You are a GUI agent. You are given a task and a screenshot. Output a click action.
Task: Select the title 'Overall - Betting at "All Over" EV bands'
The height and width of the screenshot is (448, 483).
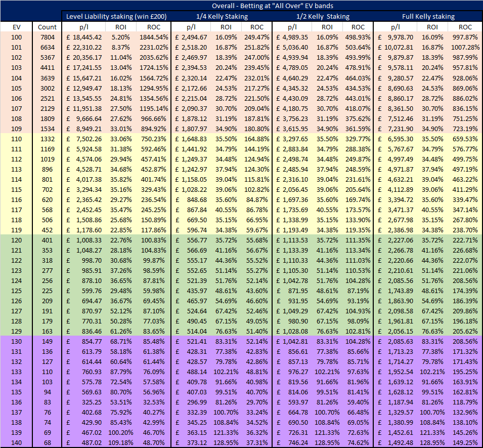(x=272, y=6)
